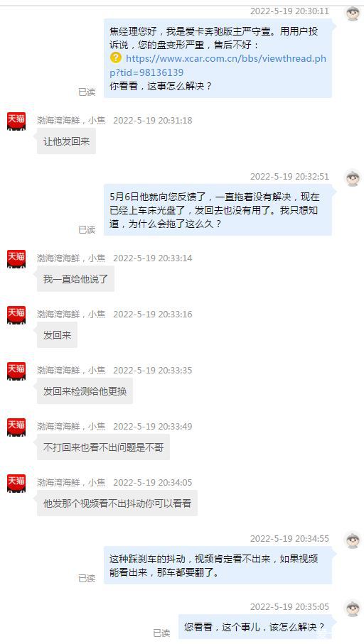The image size is (364, 644).
Task: Click sender name 渤海湾海鲜，小焦 at 20:31:18
Action: pyautogui.click(x=71, y=120)
